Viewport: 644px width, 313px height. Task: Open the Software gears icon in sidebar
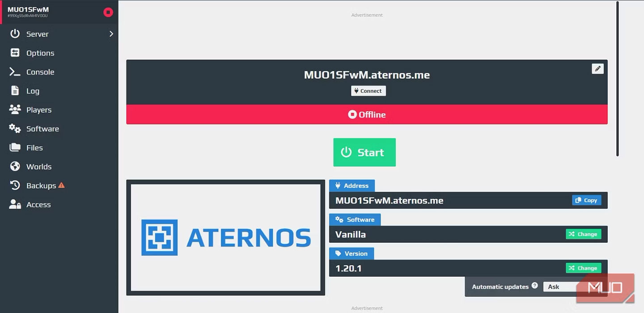[15, 129]
